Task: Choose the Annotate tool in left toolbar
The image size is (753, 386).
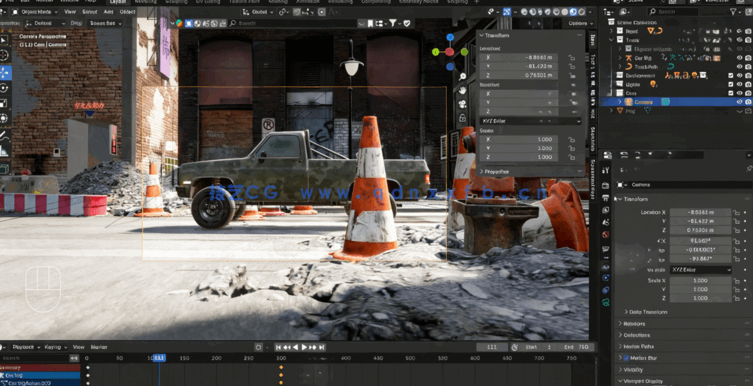Action: [4, 135]
